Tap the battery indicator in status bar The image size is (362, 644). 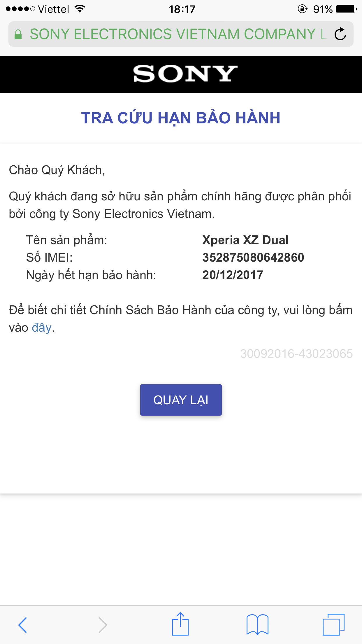(x=346, y=9)
